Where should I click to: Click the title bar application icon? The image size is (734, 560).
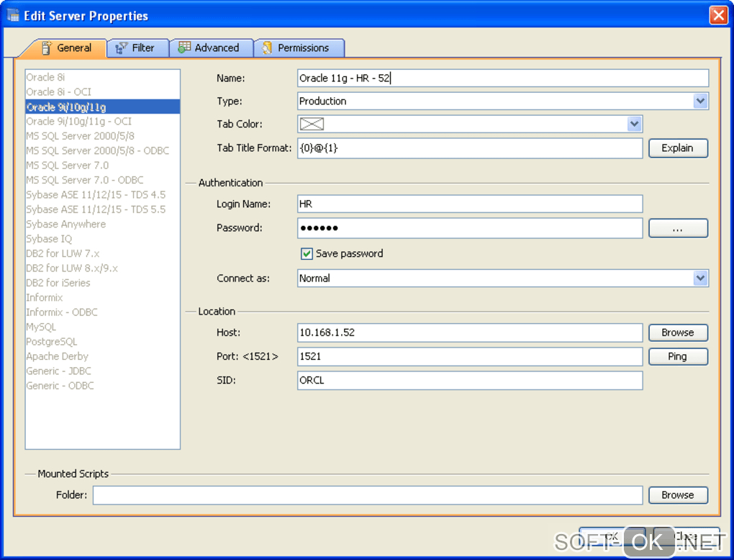pyautogui.click(x=13, y=15)
